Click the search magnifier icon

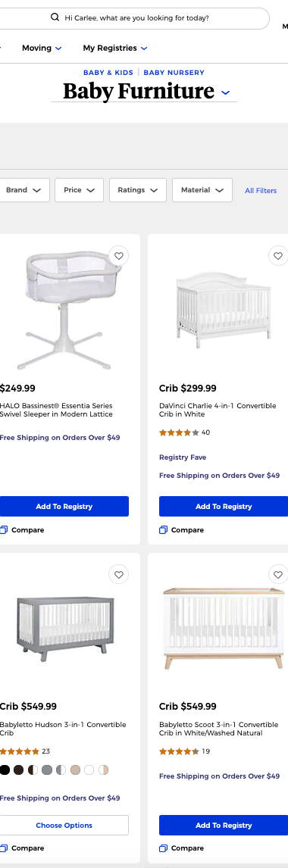55,17
